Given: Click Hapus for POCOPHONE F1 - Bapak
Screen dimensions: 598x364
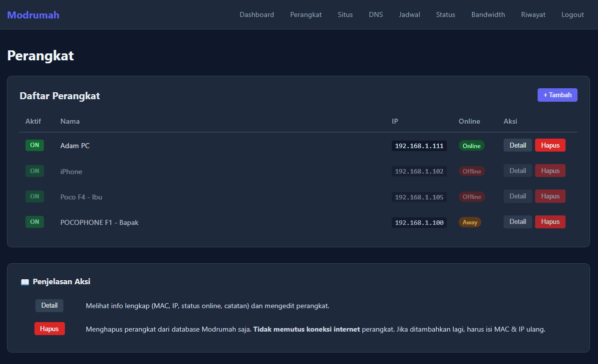Looking at the screenshot, I should pyautogui.click(x=550, y=222).
